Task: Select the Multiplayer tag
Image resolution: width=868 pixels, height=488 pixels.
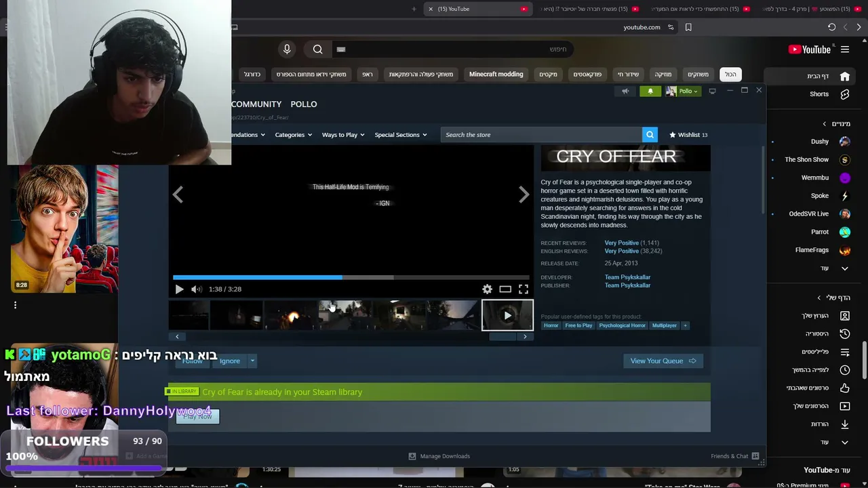Action: [665, 325]
